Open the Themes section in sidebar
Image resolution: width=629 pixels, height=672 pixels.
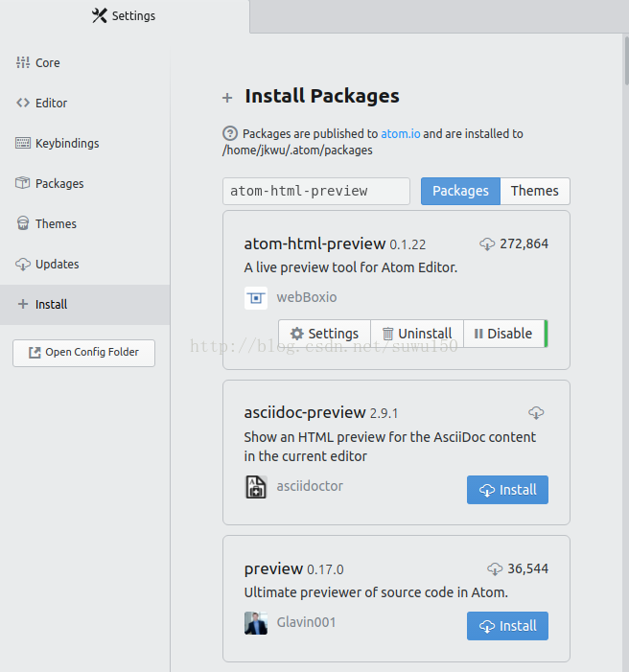(x=85, y=223)
